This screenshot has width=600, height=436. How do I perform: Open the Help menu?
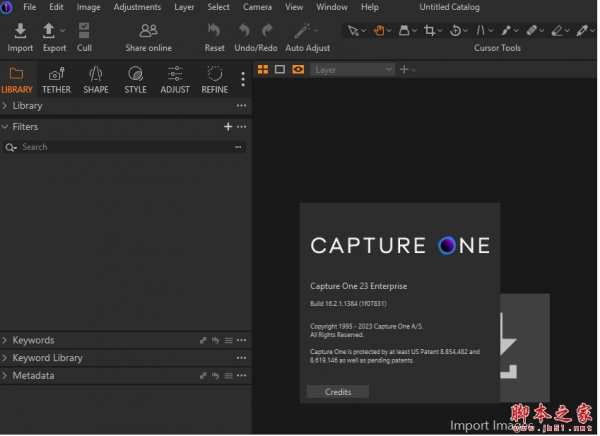370,7
